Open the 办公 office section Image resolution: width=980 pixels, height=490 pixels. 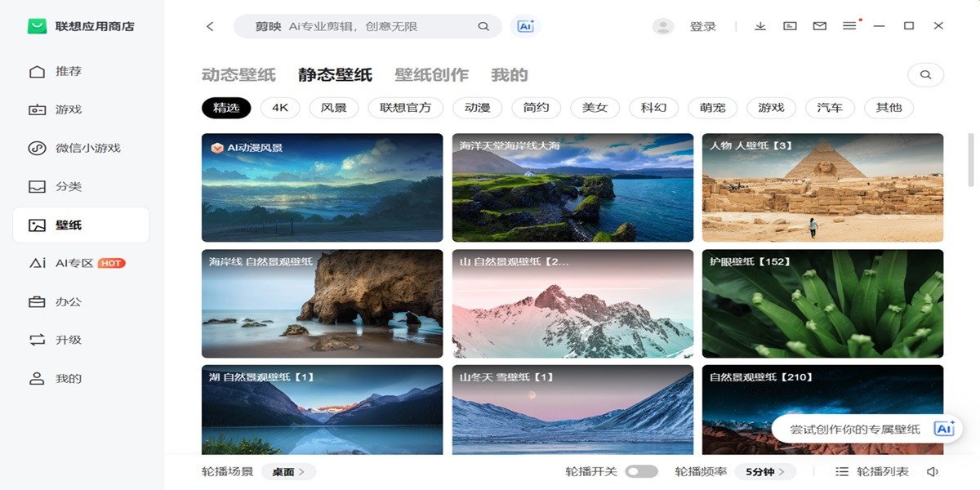click(56, 301)
